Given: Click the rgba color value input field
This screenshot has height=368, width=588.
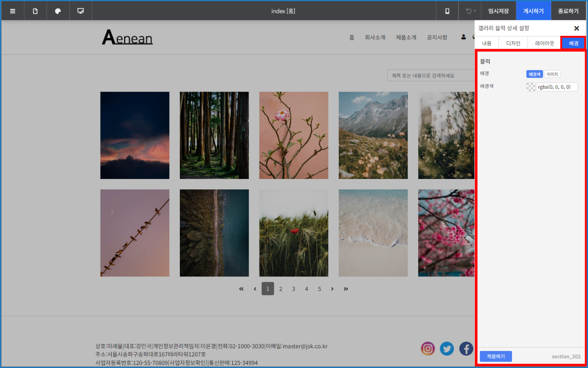Looking at the screenshot, I should pyautogui.click(x=556, y=87).
